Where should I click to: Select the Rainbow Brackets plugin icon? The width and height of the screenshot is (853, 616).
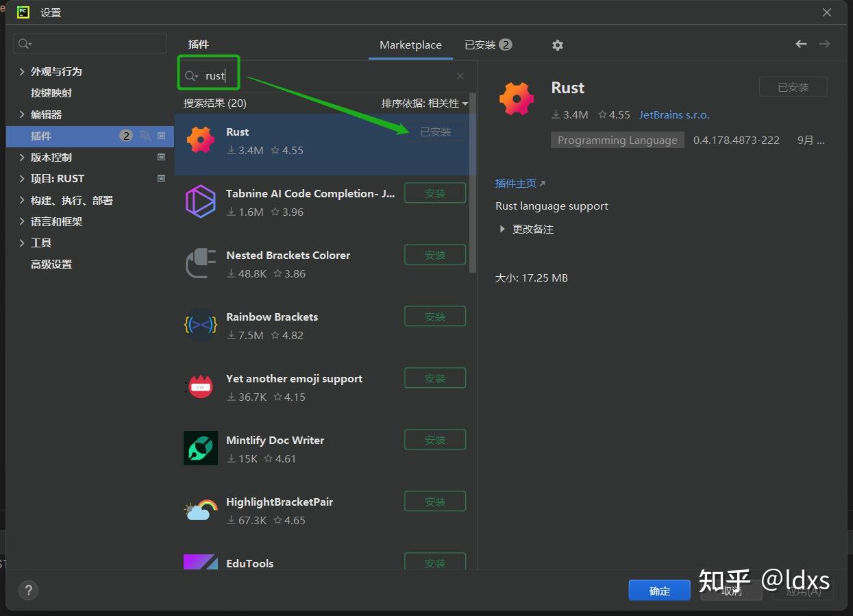200,324
